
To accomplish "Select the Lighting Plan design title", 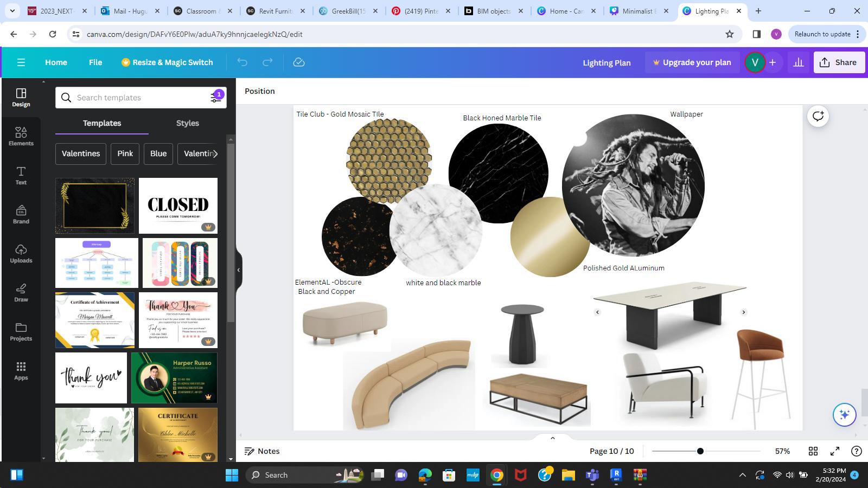I will point(607,62).
